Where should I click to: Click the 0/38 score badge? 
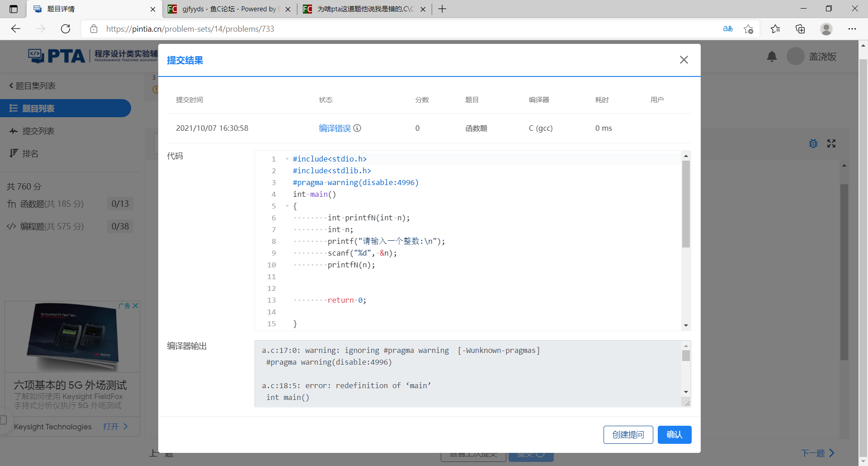120,226
